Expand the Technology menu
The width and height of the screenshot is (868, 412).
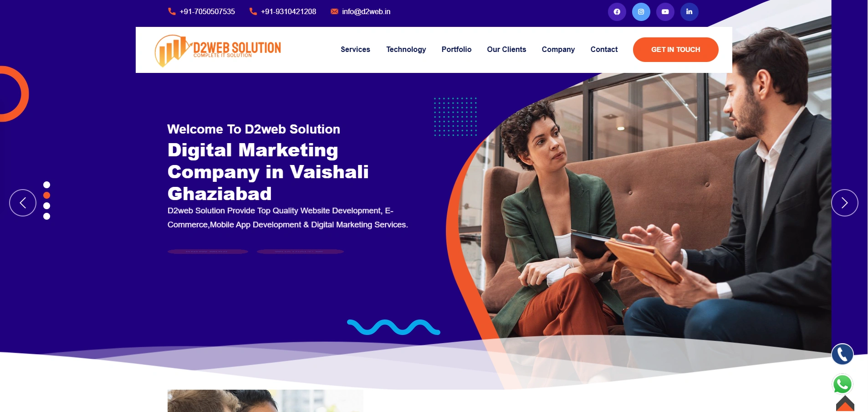[x=406, y=49]
